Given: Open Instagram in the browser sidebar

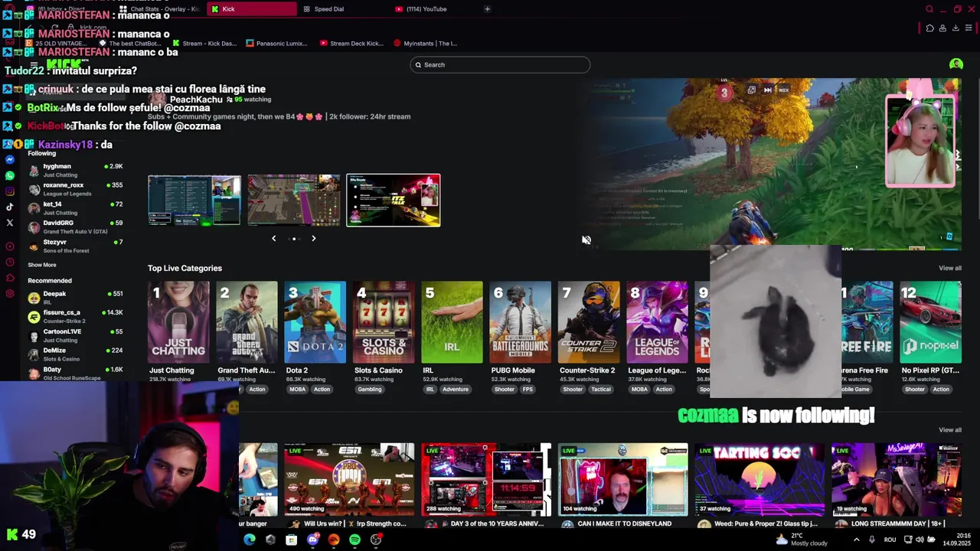Looking at the screenshot, I should point(10,191).
